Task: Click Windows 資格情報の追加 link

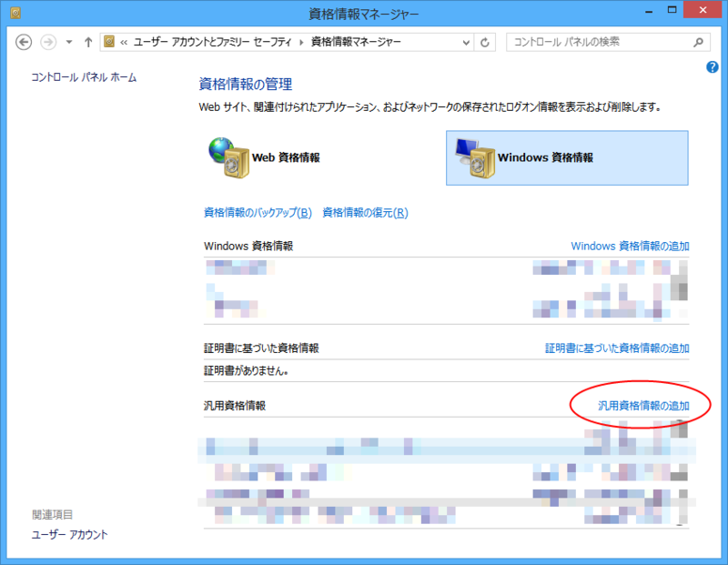Action: pyautogui.click(x=630, y=246)
